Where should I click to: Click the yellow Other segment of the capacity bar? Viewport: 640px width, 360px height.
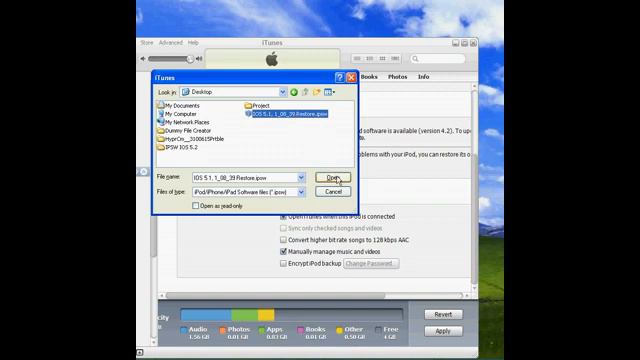[266, 315]
